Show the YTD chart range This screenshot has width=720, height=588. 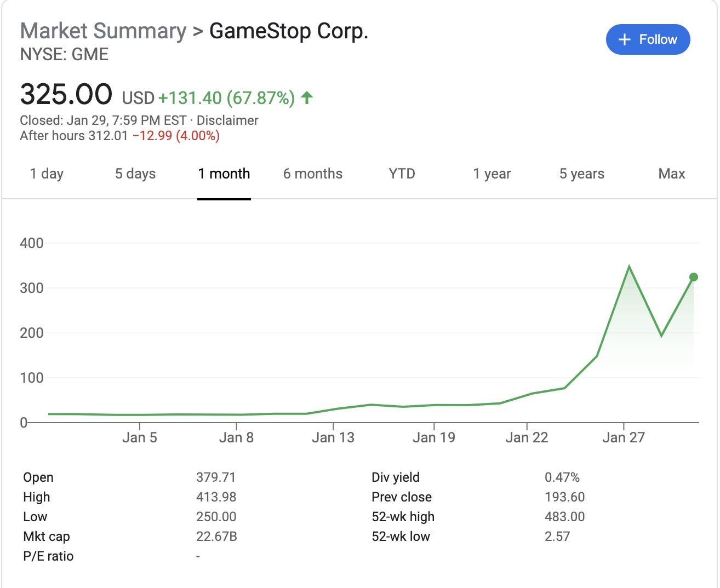point(402,174)
